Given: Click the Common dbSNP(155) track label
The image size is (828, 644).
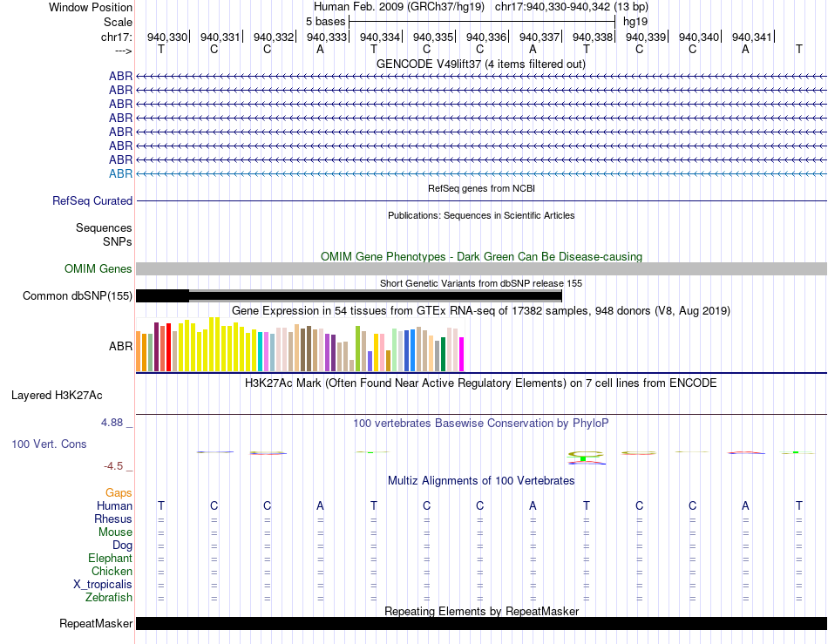Looking at the screenshot, I should pos(78,296).
